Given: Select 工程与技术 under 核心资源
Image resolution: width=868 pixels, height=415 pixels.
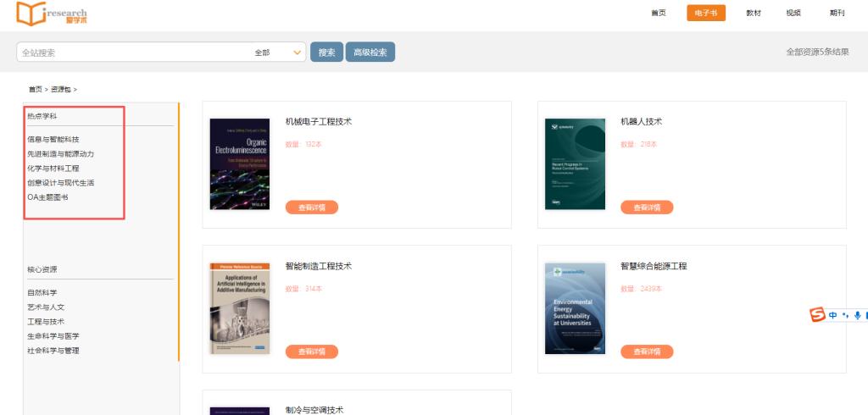Looking at the screenshot, I should (46, 322).
